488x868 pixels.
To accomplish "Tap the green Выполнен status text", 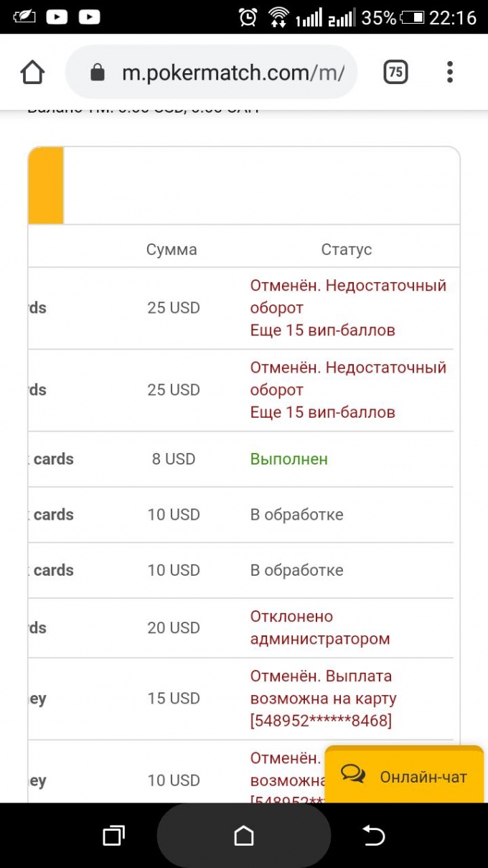I will 288,459.
